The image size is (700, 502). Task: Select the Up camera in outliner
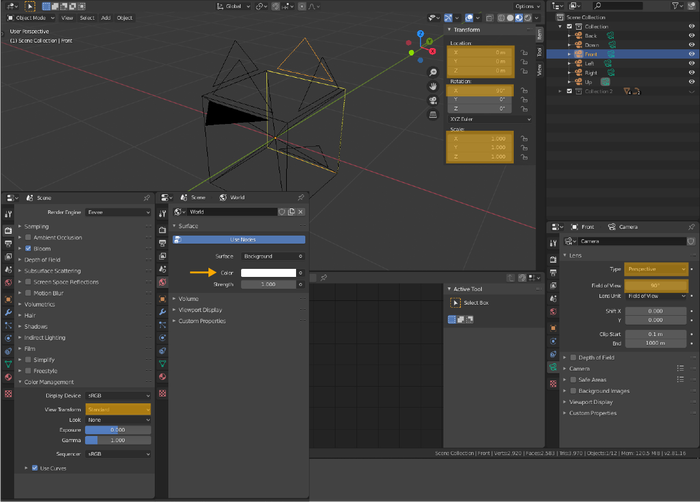[x=588, y=82]
